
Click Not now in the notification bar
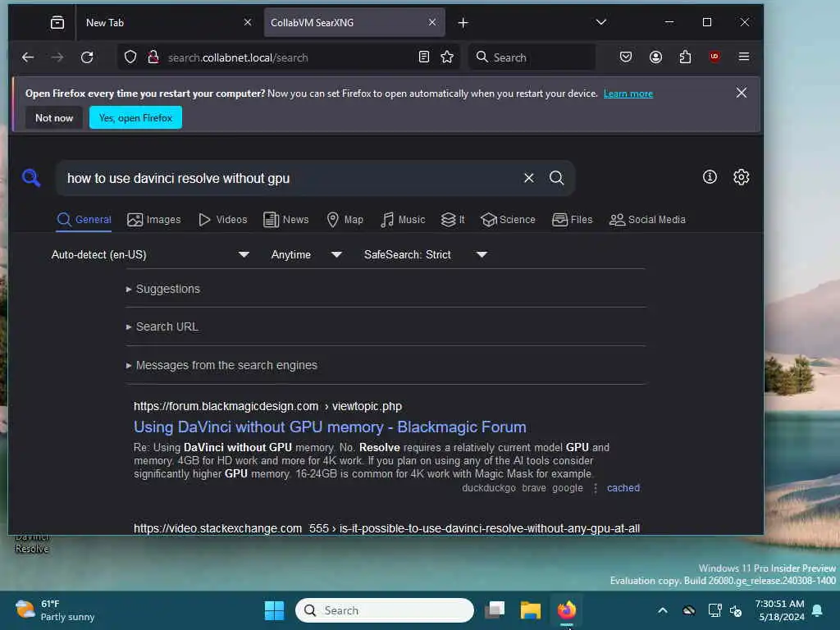point(54,118)
